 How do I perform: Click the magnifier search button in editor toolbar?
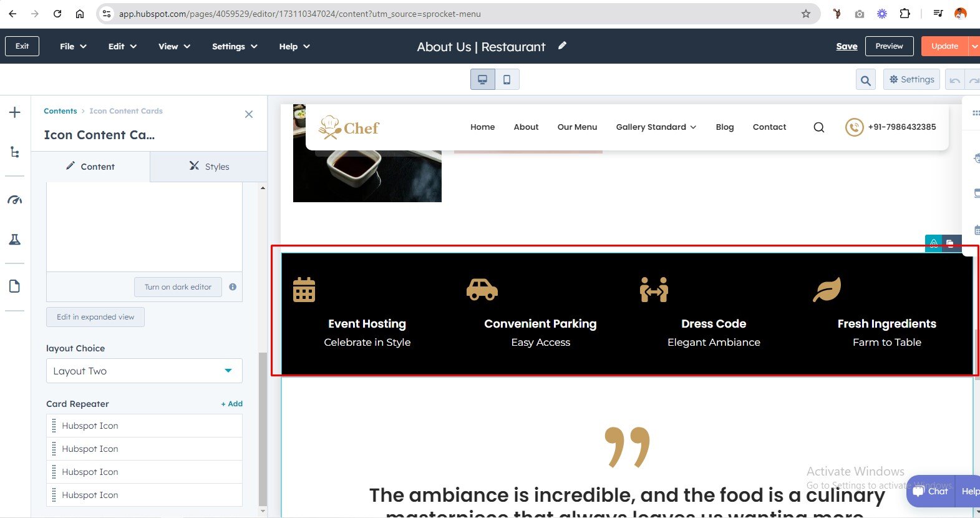[x=865, y=80]
